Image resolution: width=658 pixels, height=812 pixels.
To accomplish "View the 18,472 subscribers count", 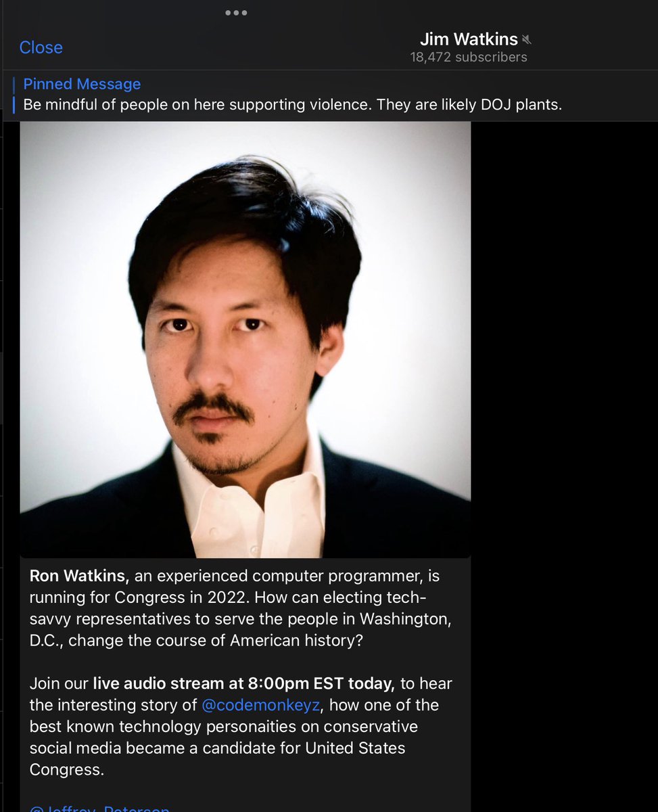I will pyautogui.click(x=469, y=58).
